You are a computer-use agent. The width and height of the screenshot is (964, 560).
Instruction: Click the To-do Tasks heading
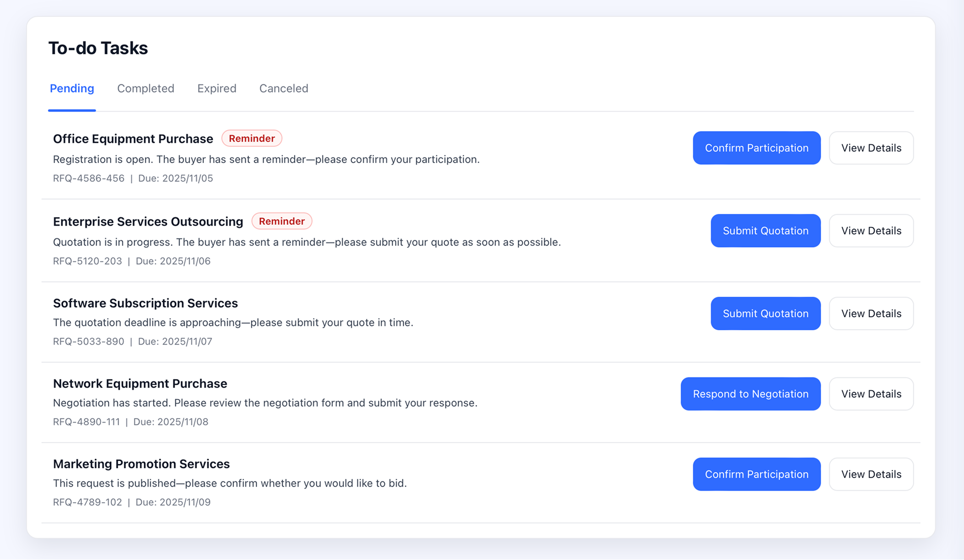click(x=98, y=48)
